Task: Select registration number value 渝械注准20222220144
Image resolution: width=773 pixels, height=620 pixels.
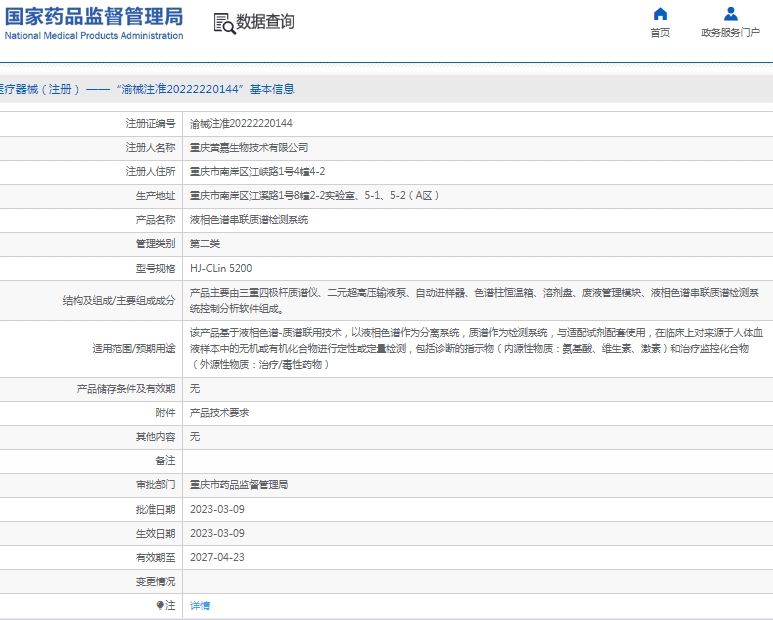Action: [241, 123]
